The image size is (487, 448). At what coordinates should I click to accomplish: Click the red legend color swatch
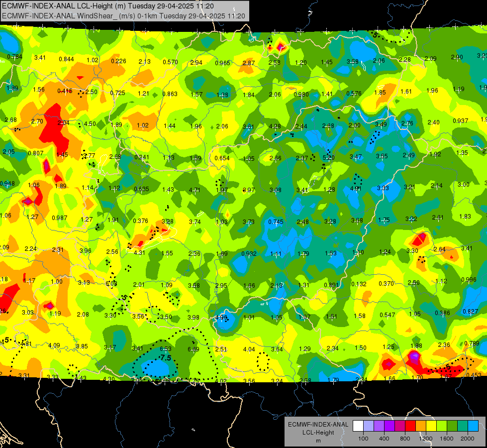pos(410,426)
